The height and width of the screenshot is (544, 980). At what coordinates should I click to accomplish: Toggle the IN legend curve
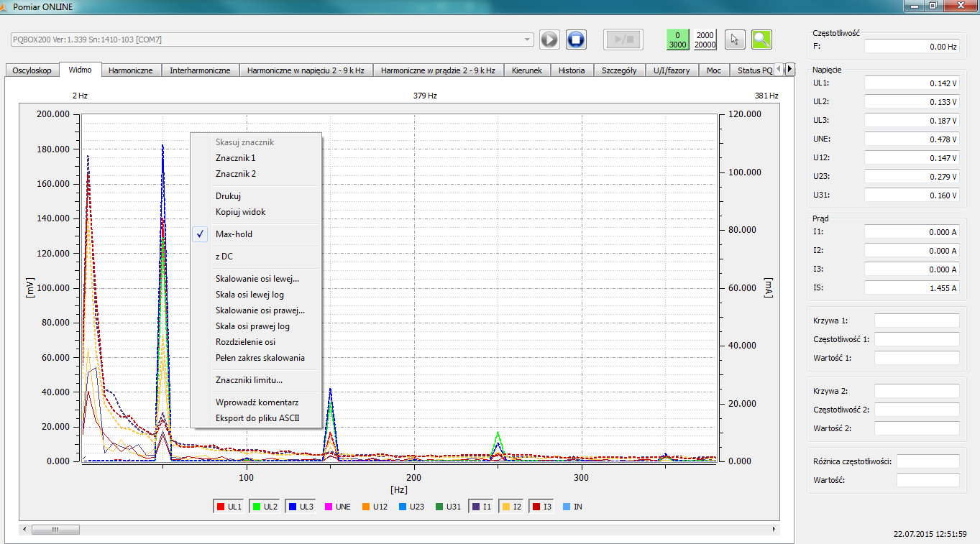tap(572, 507)
